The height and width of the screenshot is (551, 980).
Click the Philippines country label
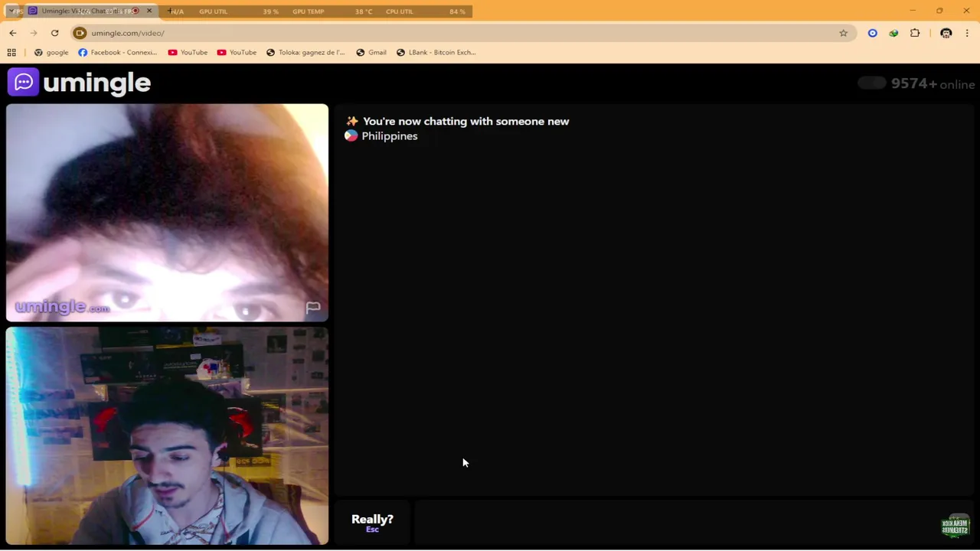coord(390,136)
